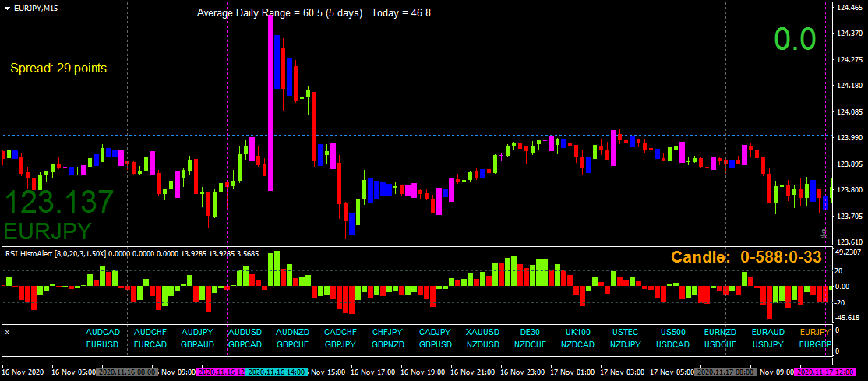Close the symbol panel with the x
This screenshot has height=381, width=868.
coord(7,332)
